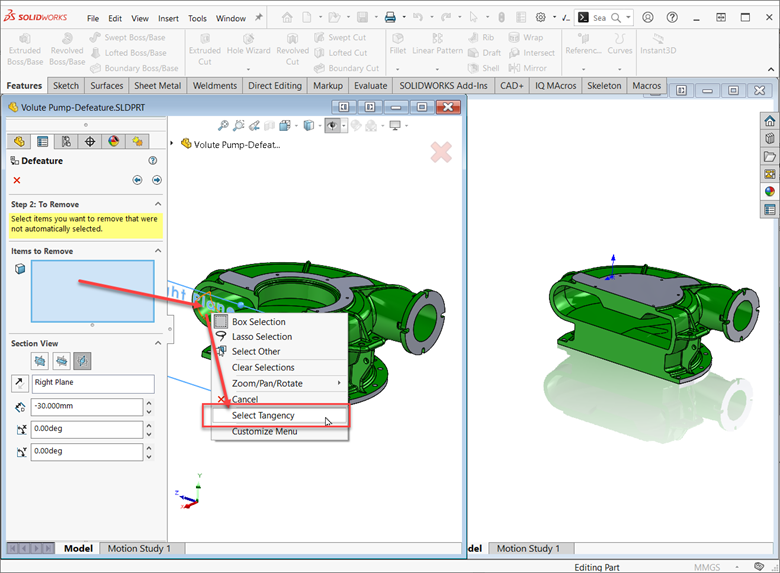Image resolution: width=780 pixels, height=573 pixels.
Task: Collapse the Step 2: To Remove section
Action: pyautogui.click(x=158, y=204)
